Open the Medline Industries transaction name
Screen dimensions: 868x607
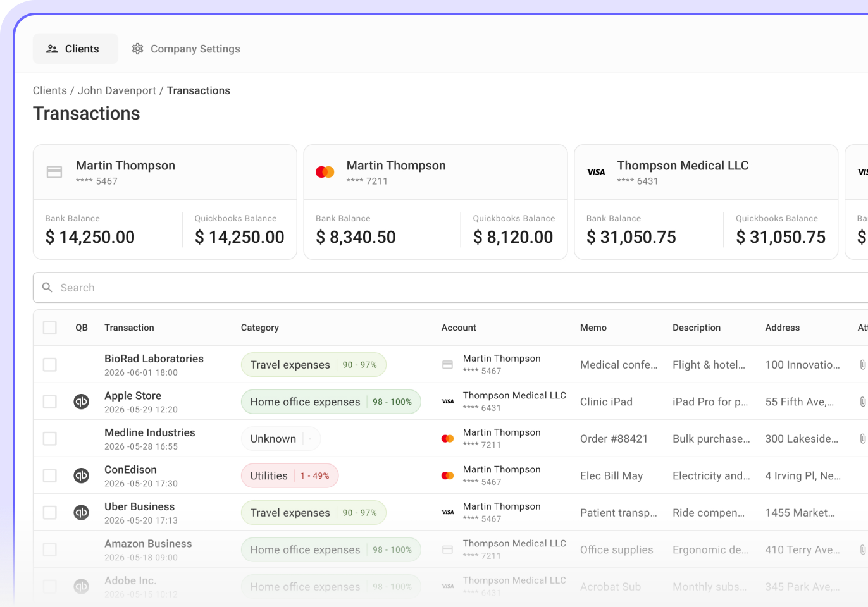[x=150, y=432]
